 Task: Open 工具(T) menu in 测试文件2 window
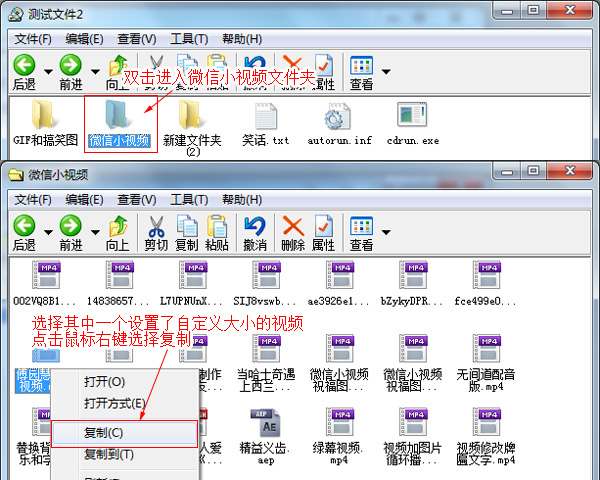click(189, 39)
